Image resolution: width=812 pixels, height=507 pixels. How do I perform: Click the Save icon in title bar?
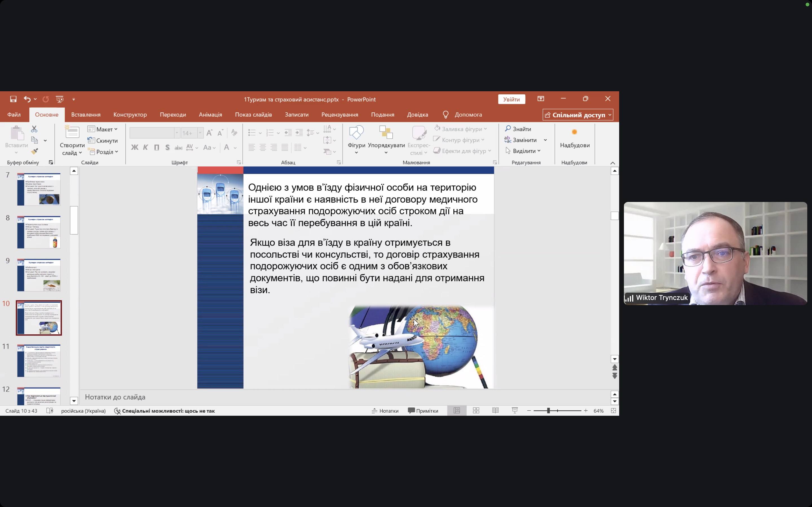(13, 99)
